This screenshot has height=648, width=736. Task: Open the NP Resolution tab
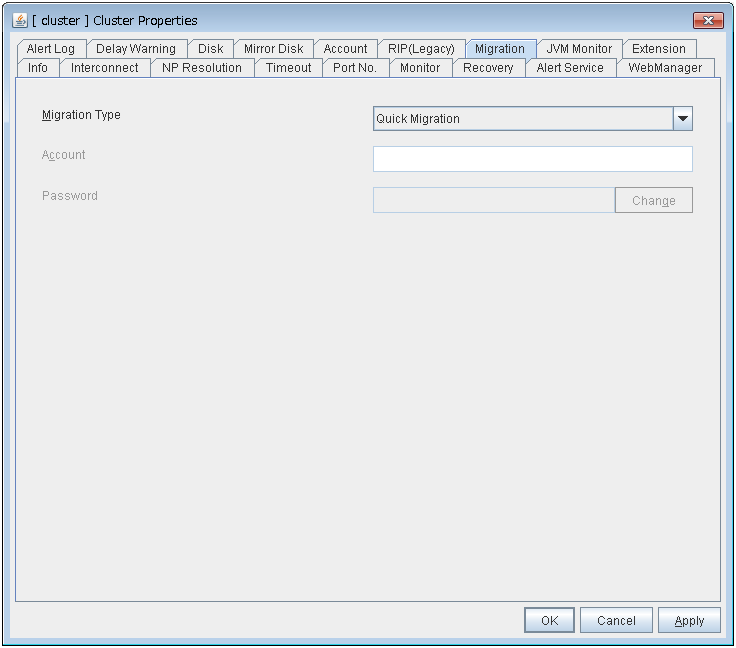(x=202, y=68)
